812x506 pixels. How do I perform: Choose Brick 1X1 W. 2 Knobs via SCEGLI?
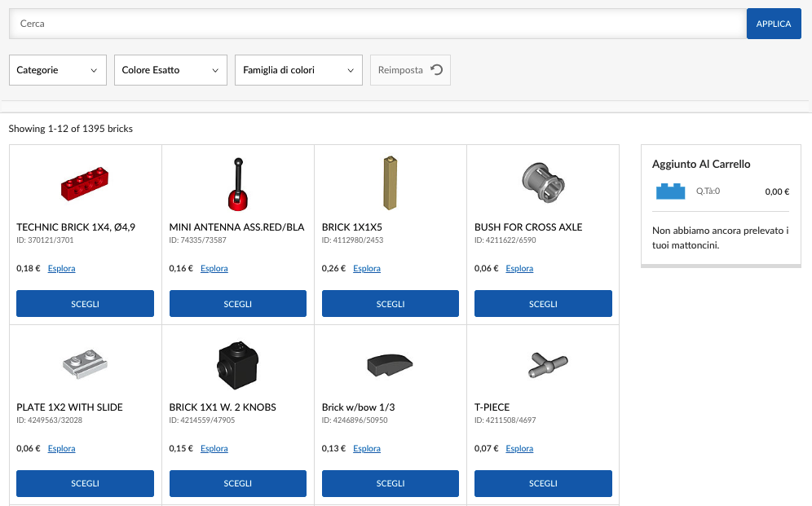(238, 483)
